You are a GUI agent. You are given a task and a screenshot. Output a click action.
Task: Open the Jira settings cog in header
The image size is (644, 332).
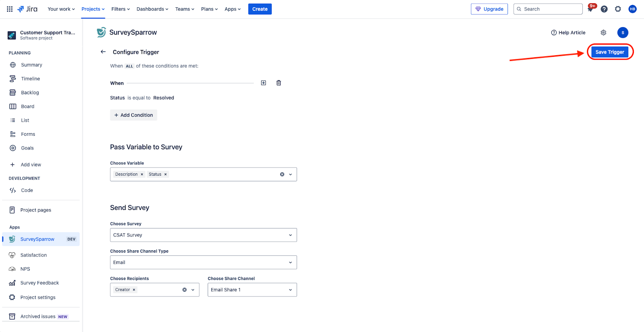point(618,9)
